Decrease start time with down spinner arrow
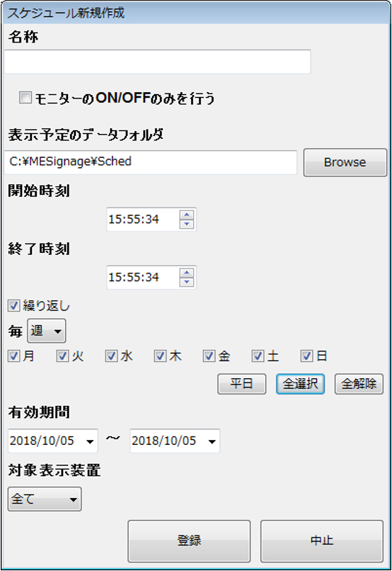This screenshot has width=392, height=571. tap(187, 224)
